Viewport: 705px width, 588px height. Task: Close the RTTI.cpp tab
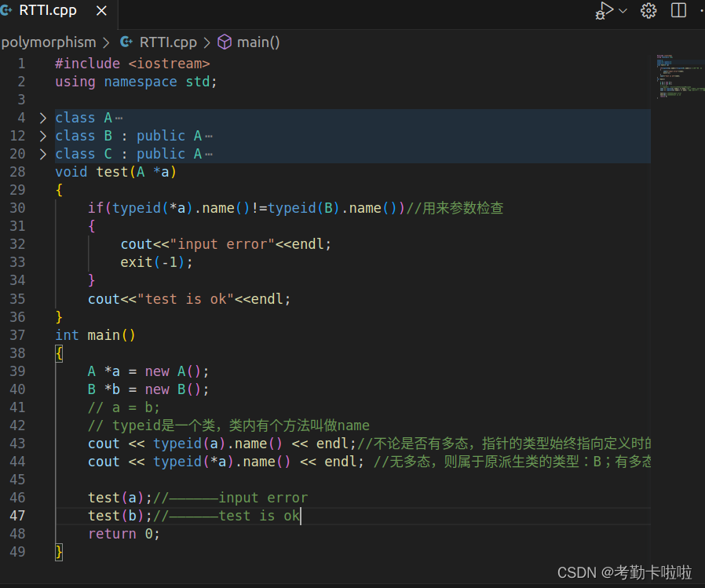(x=100, y=10)
